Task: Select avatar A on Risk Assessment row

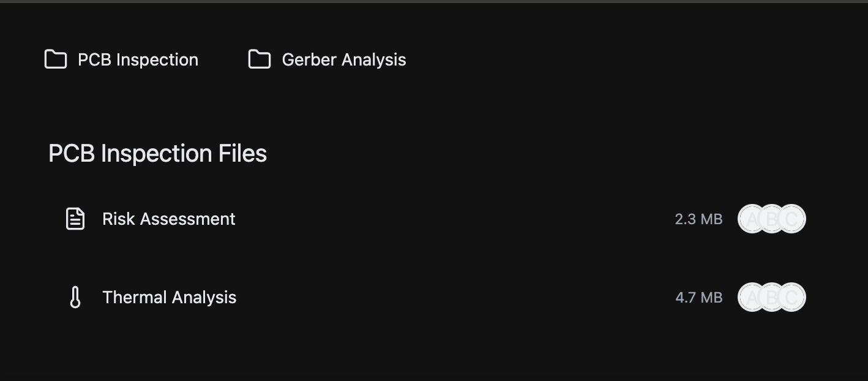Action: pyautogui.click(x=747, y=219)
